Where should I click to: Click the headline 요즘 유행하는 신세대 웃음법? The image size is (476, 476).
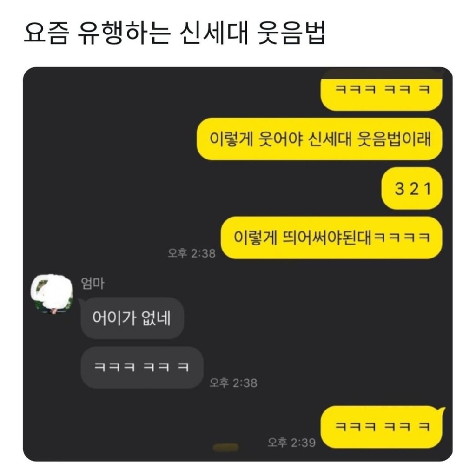(x=175, y=33)
